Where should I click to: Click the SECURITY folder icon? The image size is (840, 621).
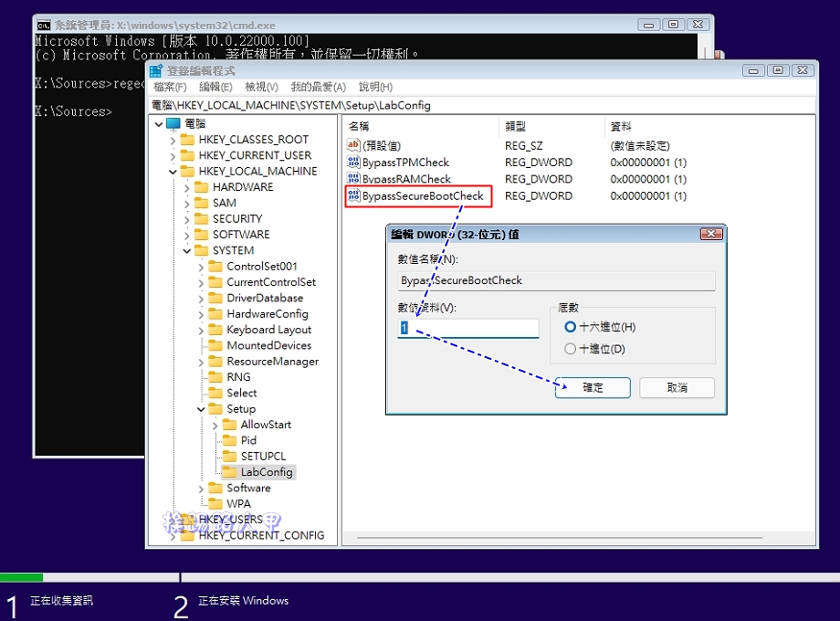pos(202,218)
